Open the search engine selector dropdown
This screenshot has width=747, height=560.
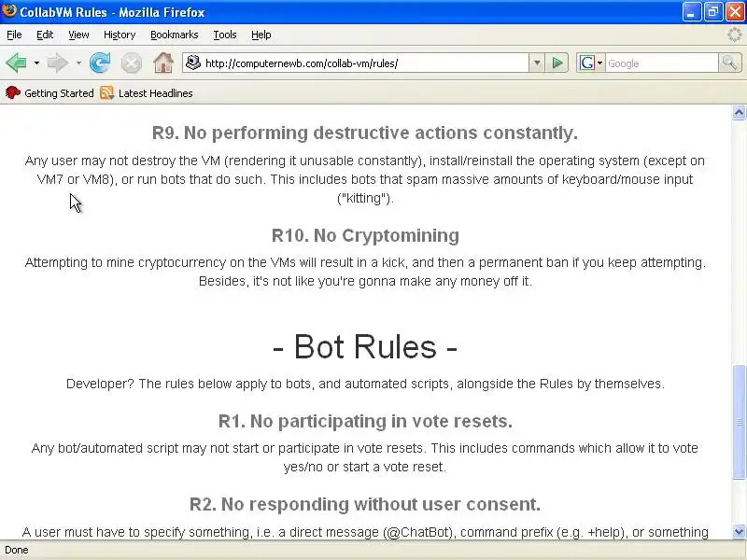pyautogui.click(x=599, y=63)
